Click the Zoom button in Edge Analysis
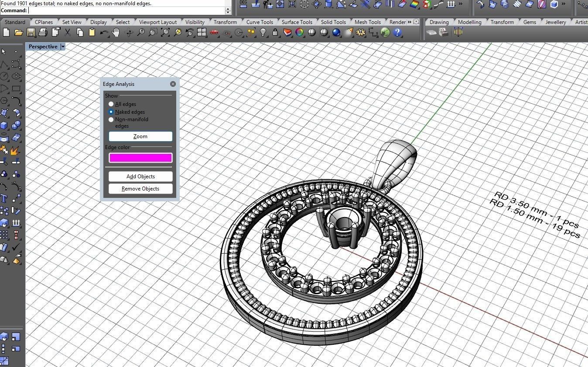The image size is (588, 367). click(140, 136)
